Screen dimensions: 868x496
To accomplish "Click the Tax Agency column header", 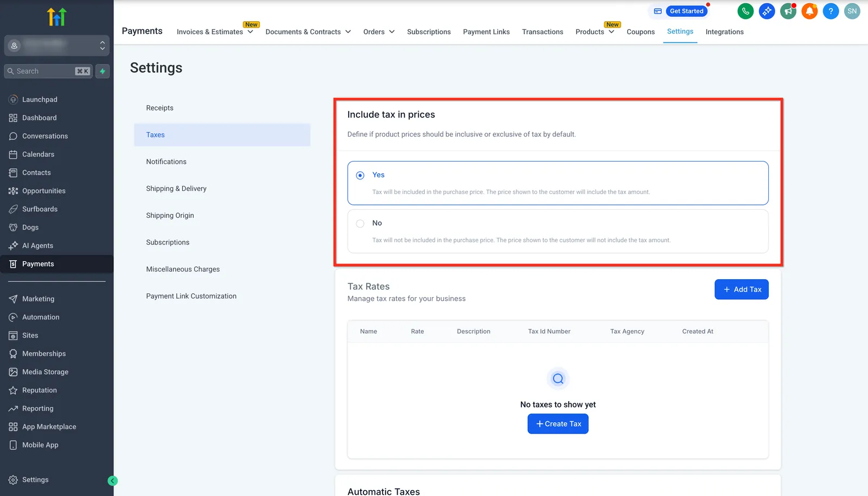I will click(627, 331).
